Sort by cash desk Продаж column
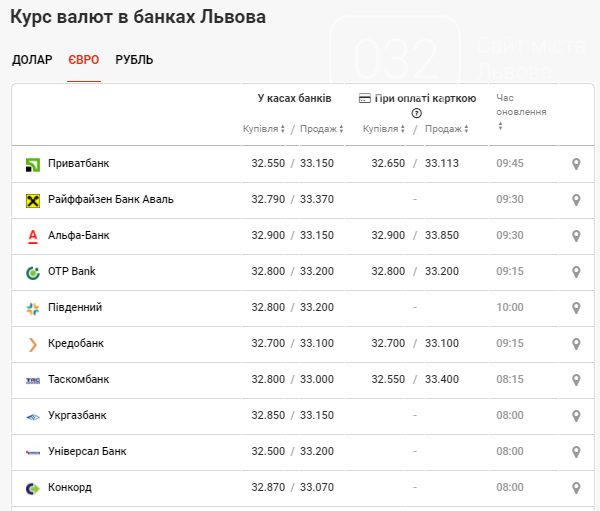The width and height of the screenshot is (600, 511). (321, 129)
